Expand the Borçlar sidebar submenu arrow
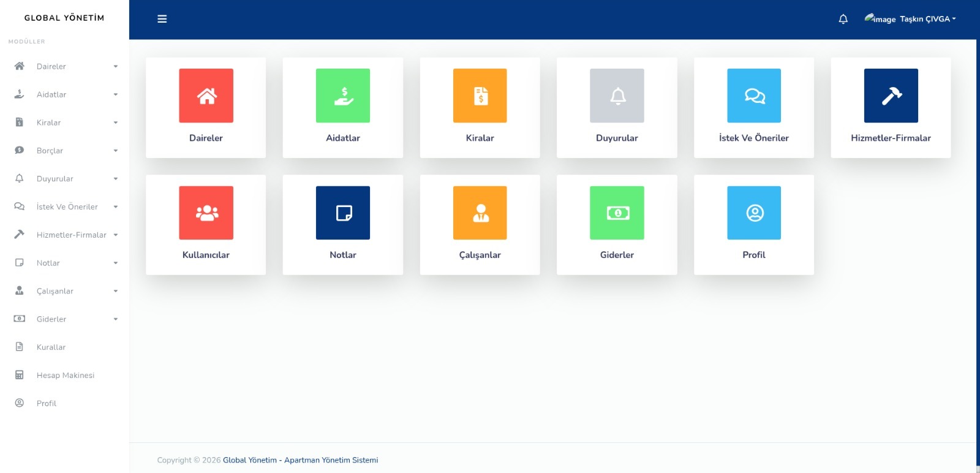This screenshot has width=980, height=473. [x=115, y=151]
